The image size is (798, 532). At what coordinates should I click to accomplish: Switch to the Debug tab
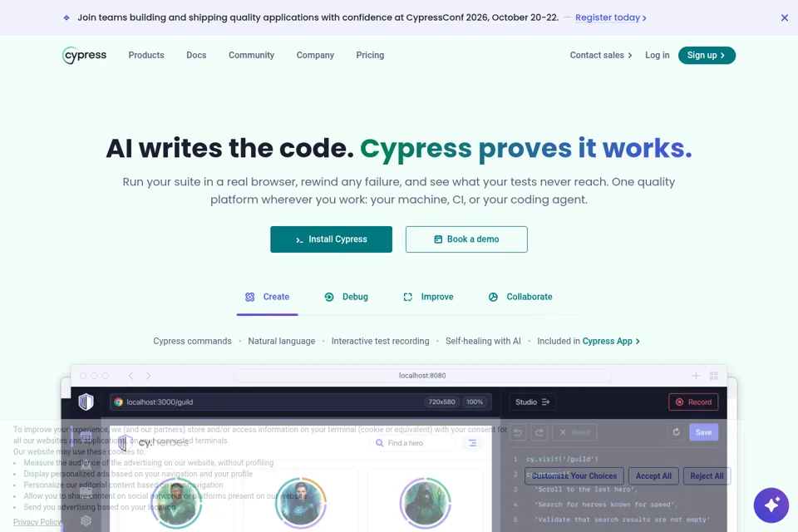[x=346, y=298]
